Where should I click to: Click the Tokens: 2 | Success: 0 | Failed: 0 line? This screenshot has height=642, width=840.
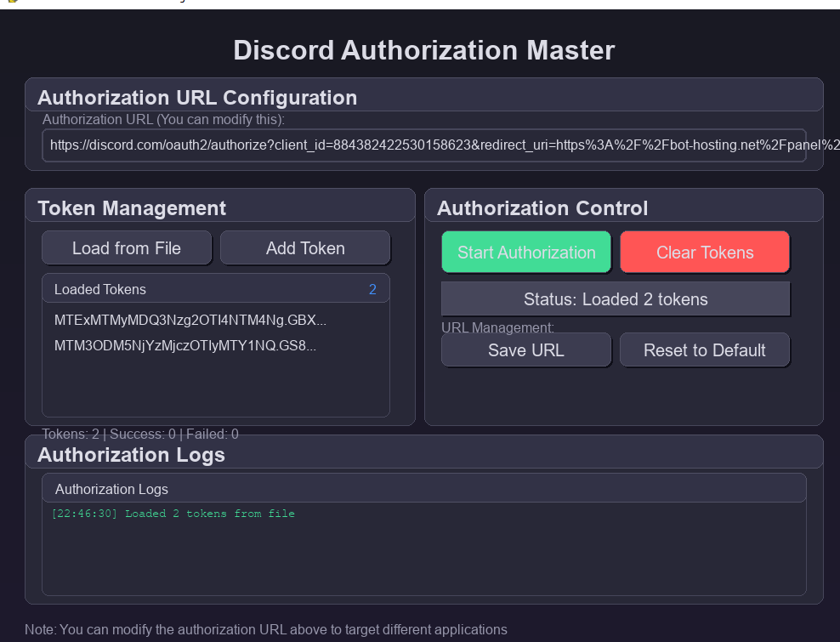(140, 434)
